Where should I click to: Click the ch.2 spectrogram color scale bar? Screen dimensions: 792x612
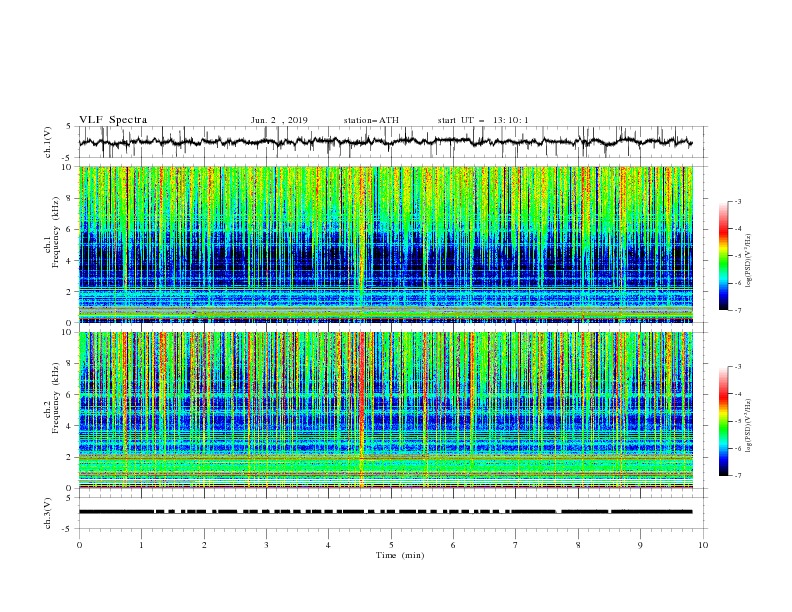pyautogui.click(x=723, y=421)
